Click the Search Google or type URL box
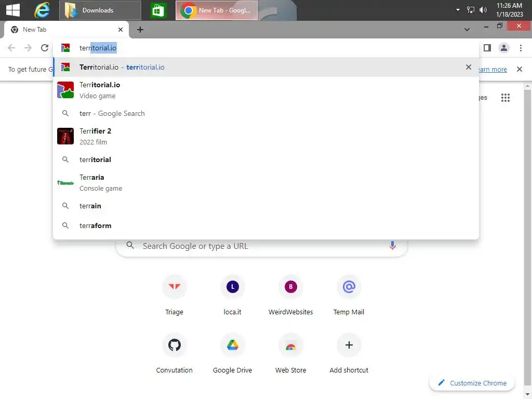Viewport: 532px width, 399px height. 262,246
